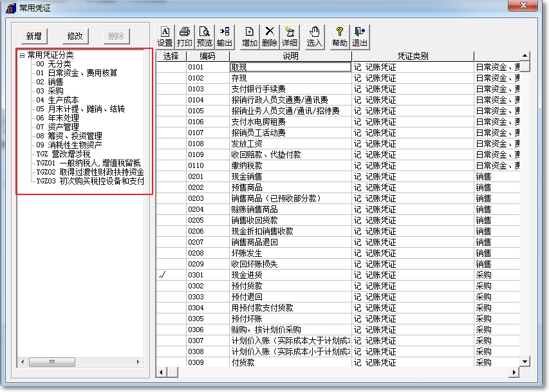Check the 选择 cell for row 0101
This screenshot has width=549, height=392.
[171, 67]
